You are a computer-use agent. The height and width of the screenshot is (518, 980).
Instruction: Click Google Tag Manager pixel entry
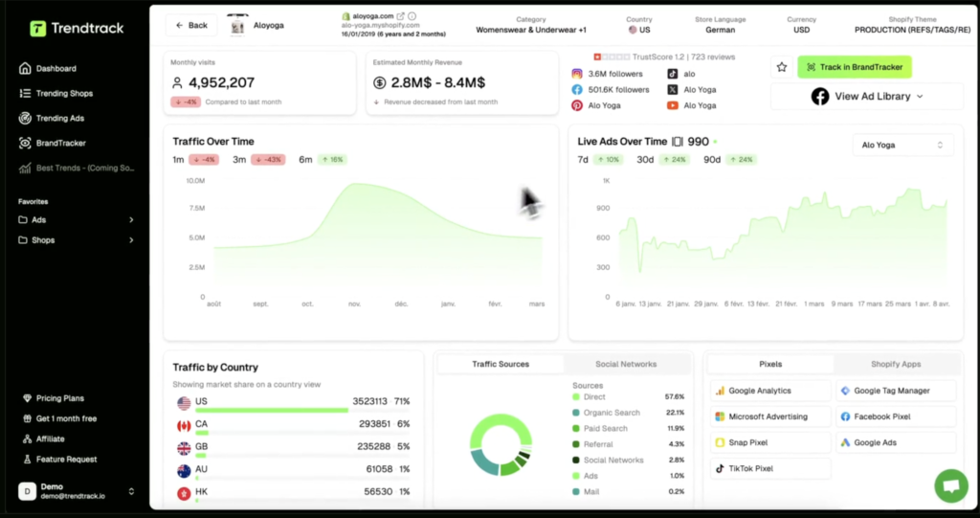(896, 391)
